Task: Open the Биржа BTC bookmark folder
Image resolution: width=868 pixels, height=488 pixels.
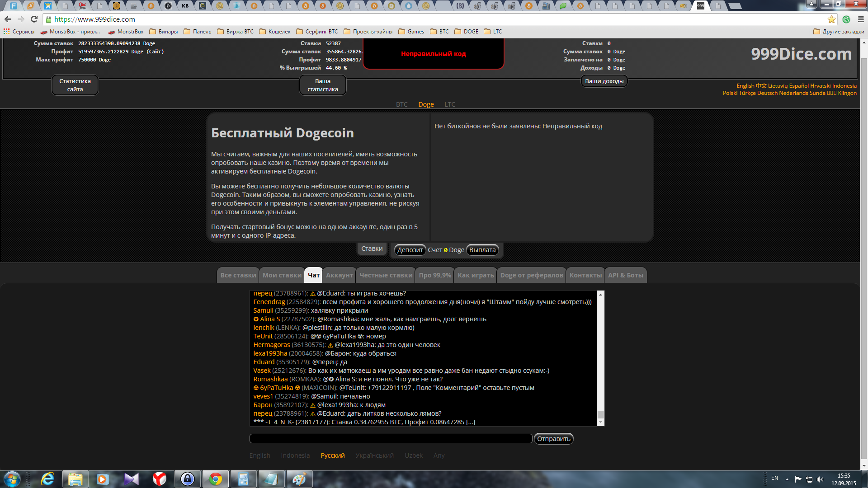Action: [x=236, y=32]
